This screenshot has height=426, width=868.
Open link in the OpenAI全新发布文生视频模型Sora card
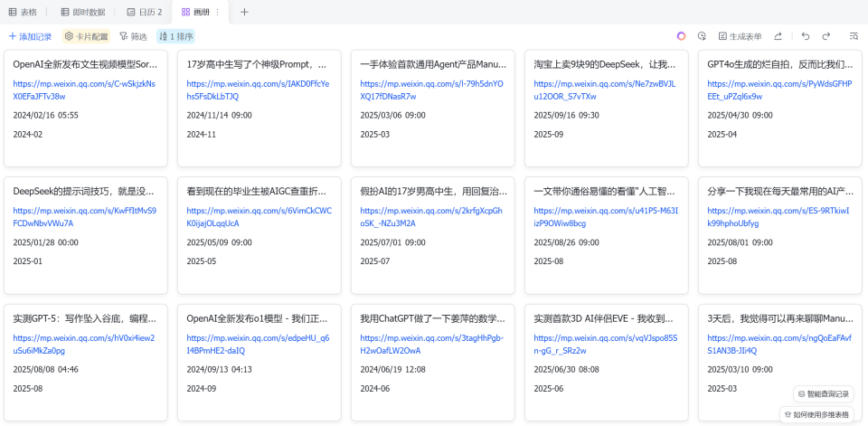click(x=84, y=90)
